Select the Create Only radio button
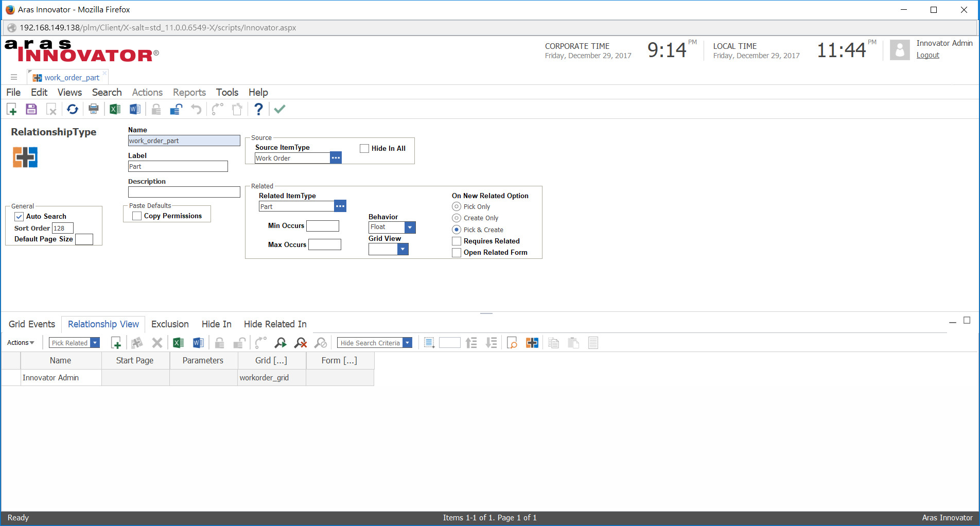This screenshot has width=980, height=526. tap(457, 218)
